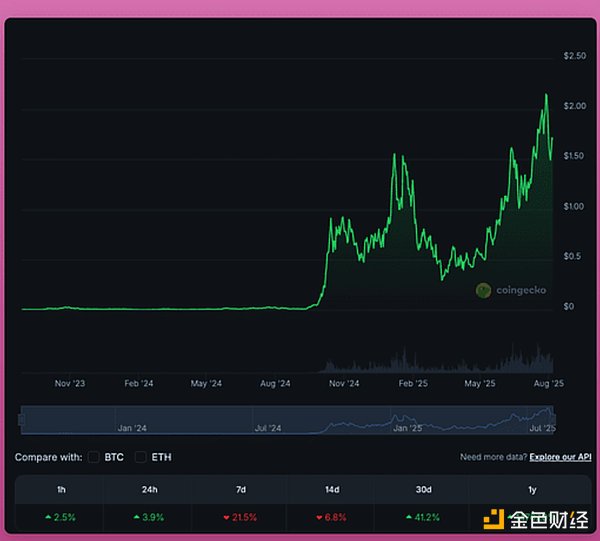Click the Nov '24 label on time axis
The width and height of the screenshot is (600, 541).
[x=343, y=383]
